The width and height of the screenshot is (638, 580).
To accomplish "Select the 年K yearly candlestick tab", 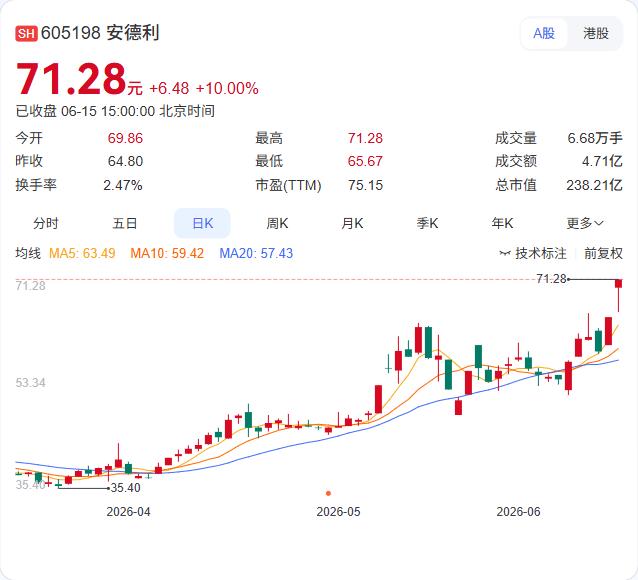I will click(x=502, y=223).
